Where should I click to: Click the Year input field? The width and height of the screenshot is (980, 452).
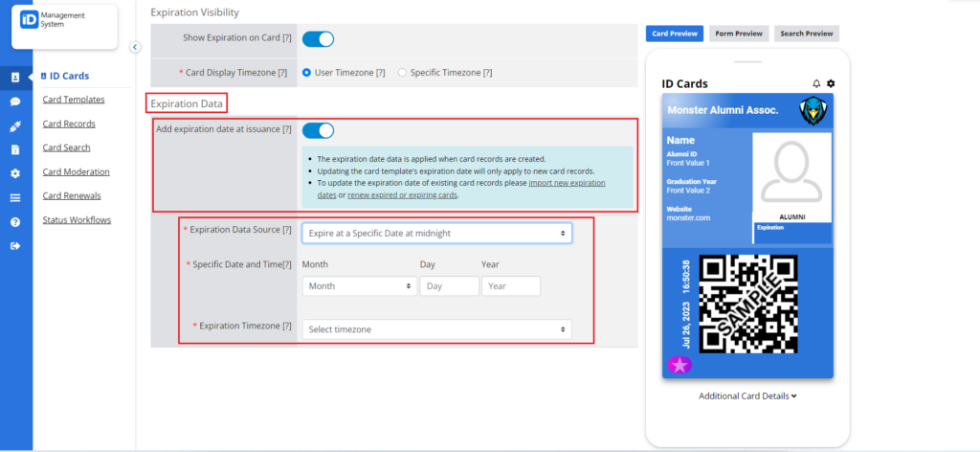pos(511,285)
